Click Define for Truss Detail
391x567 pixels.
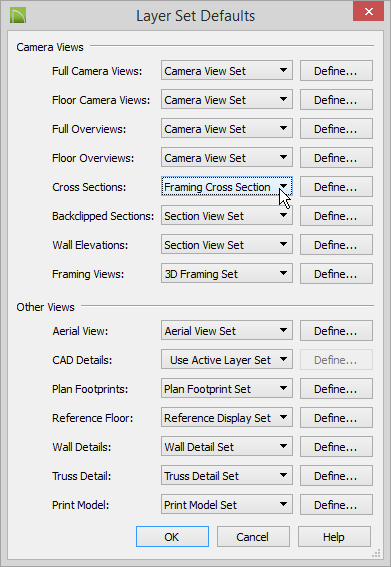(336, 476)
